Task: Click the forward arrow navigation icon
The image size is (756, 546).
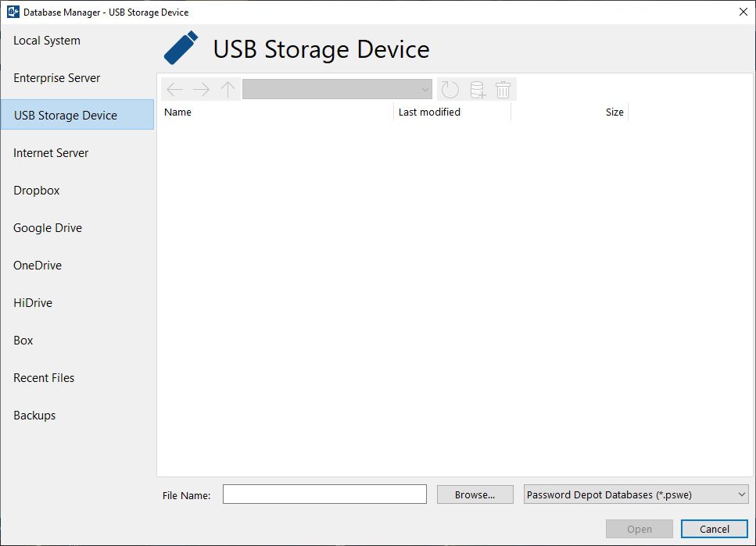Action: point(201,90)
